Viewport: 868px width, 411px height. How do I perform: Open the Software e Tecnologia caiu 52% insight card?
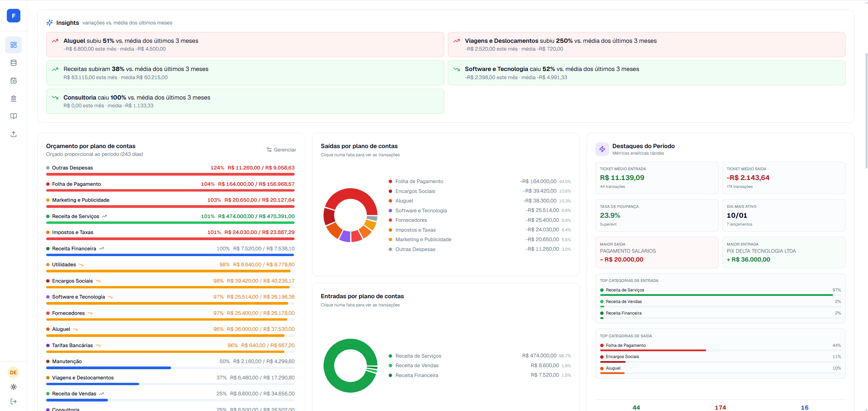click(x=646, y=73)
